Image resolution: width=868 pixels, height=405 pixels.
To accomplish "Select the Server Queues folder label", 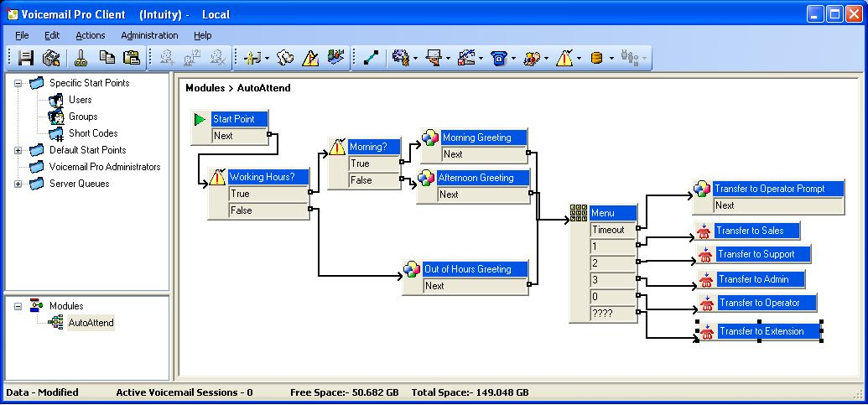I will point(79,184).
